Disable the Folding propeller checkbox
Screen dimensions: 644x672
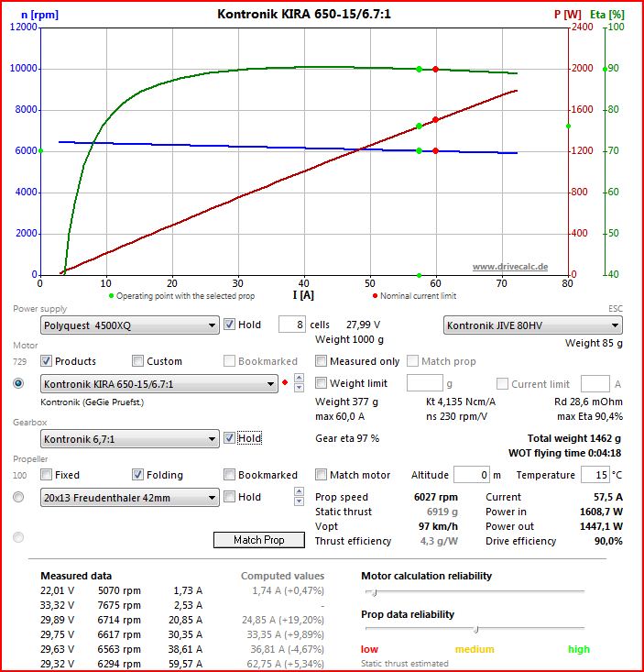pyautogui.click(x=138, y=475)
